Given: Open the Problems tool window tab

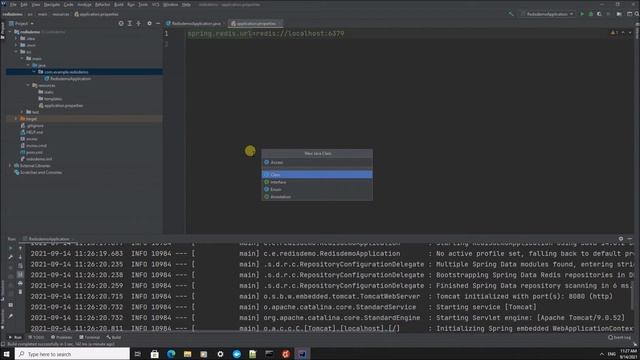Looking at the screenshot, I should click(x=62, y=337).
